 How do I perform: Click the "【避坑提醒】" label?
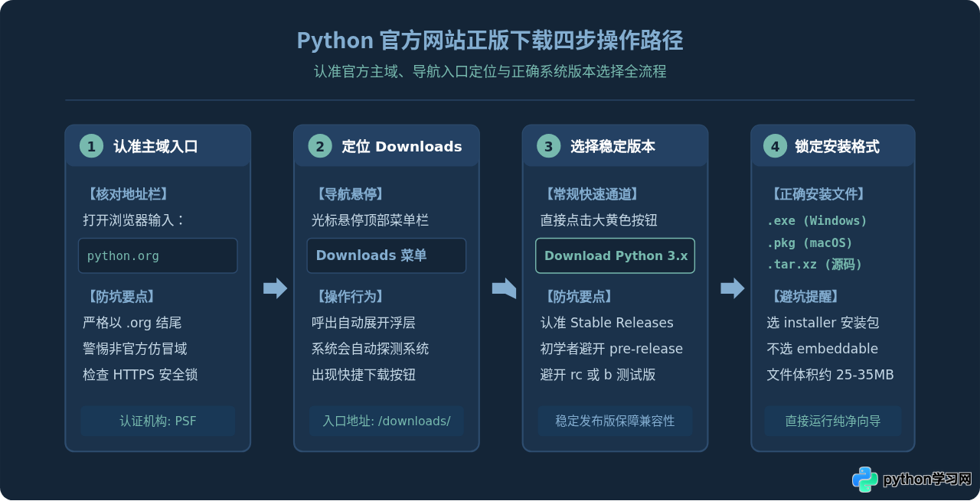(805, 297)
